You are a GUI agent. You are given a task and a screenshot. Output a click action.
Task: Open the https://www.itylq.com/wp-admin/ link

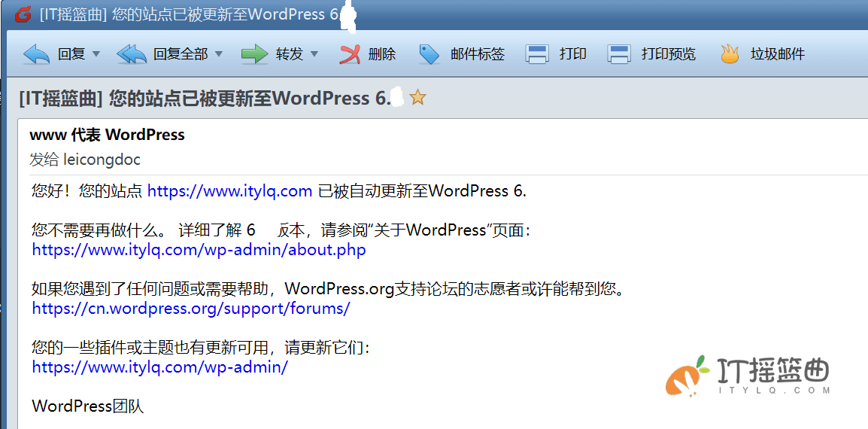(x=160, y=367)
